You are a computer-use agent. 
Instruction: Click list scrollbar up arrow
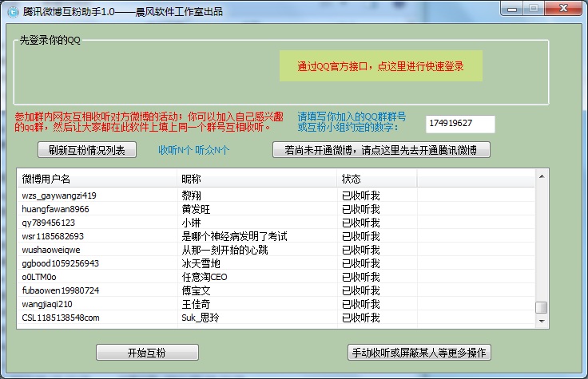click(542, 176)
